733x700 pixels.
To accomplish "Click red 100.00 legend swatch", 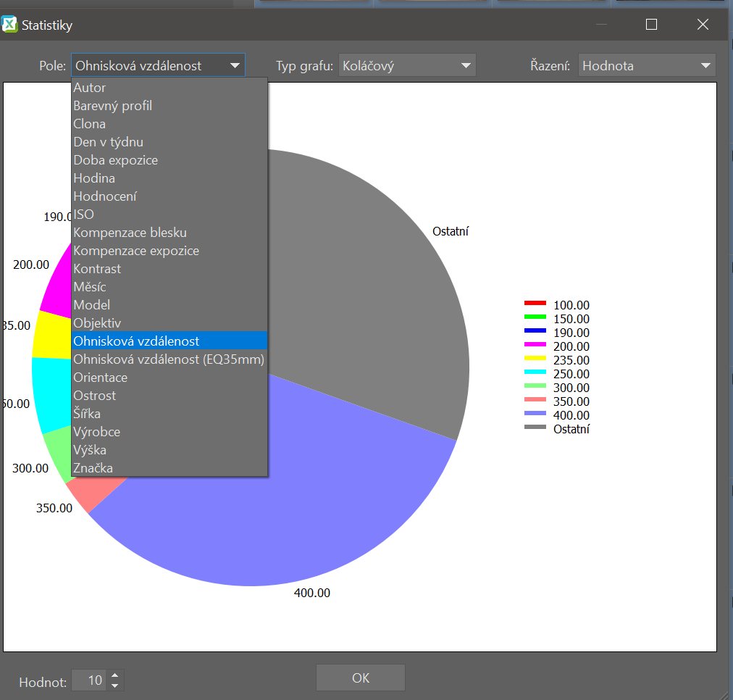I will click(x=535, y=303).
